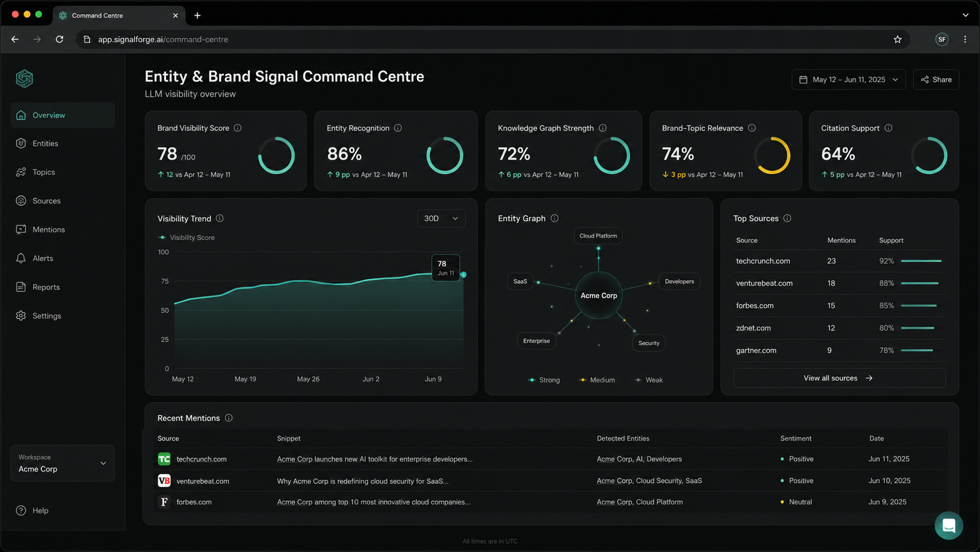
Task: Click the Enterprise node in Entity Graph
Action: pyautogui.click(x=536, y=341)
